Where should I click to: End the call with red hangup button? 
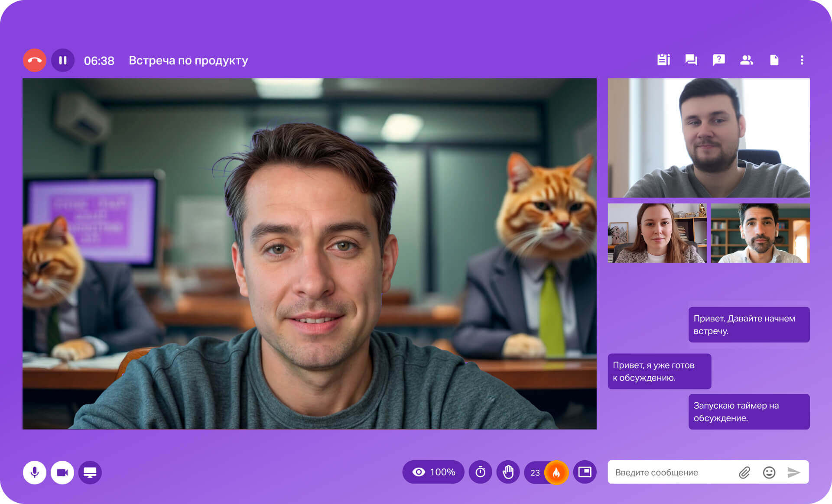point(35,60)
